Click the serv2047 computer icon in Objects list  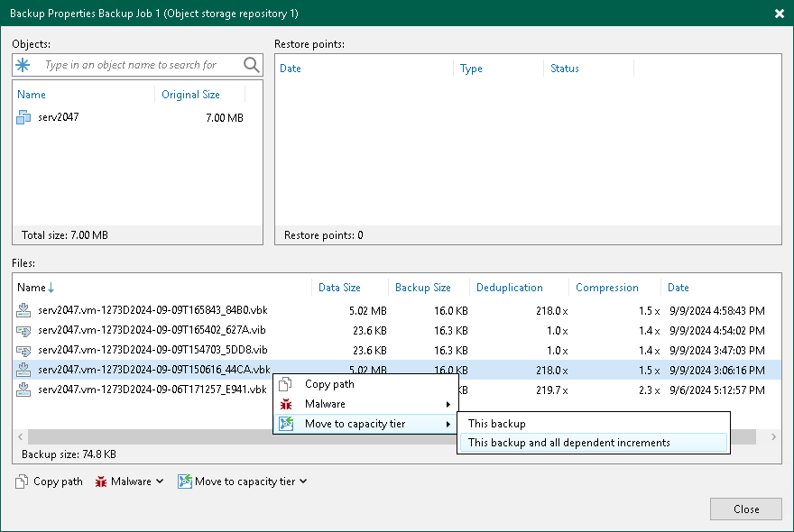(23, 117)
